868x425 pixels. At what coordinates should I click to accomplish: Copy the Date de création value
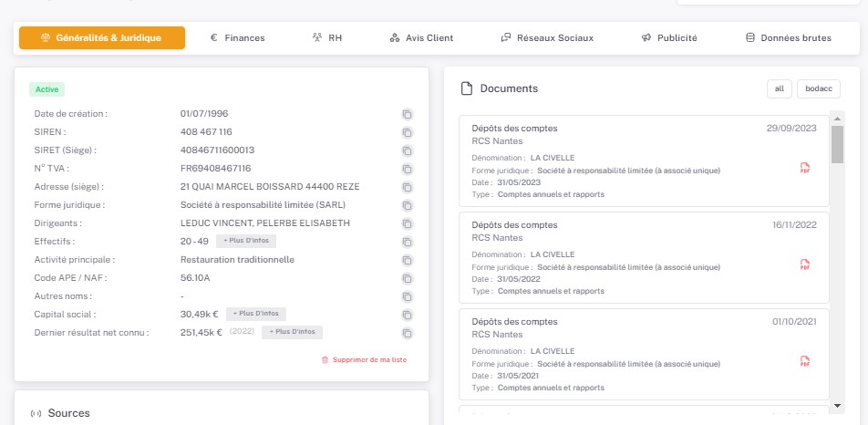pos(408,115)
